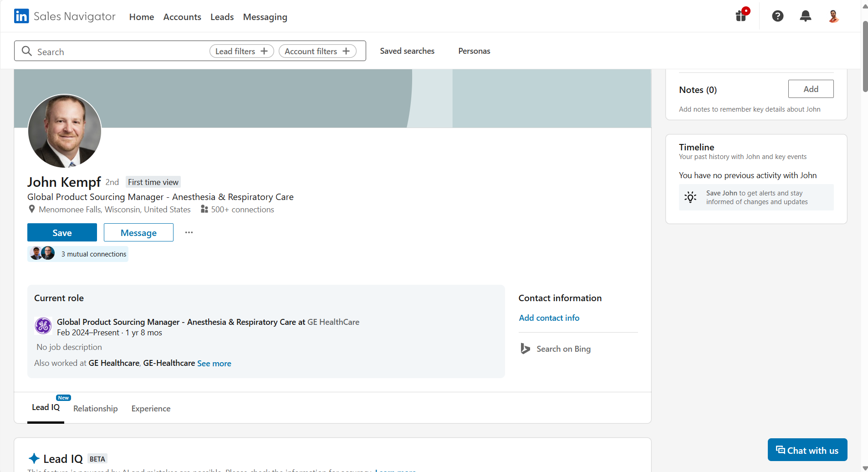Click the GE HealthCare company logo
The height and width of the screenshot is (472, 868).
[x=43, y=326]
